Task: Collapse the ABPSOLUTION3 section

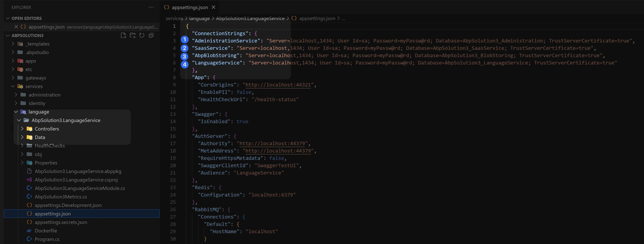Action: coord(8,36)
